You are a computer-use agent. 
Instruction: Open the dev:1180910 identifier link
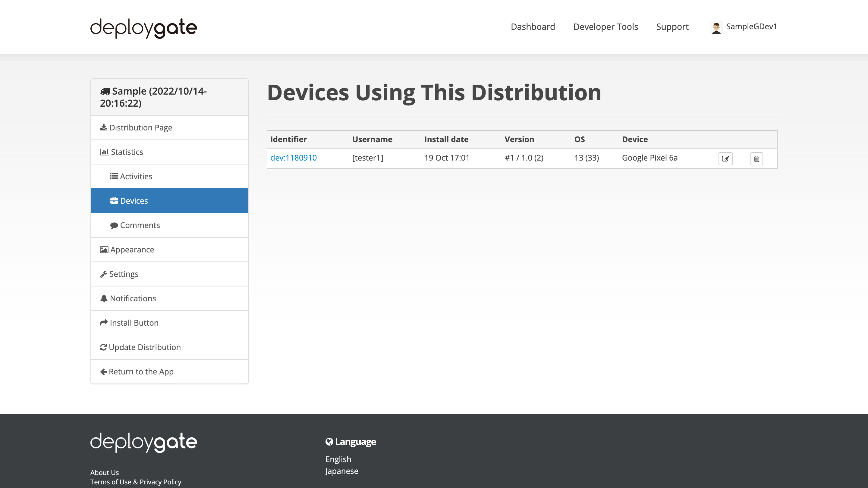coord(294,158)
